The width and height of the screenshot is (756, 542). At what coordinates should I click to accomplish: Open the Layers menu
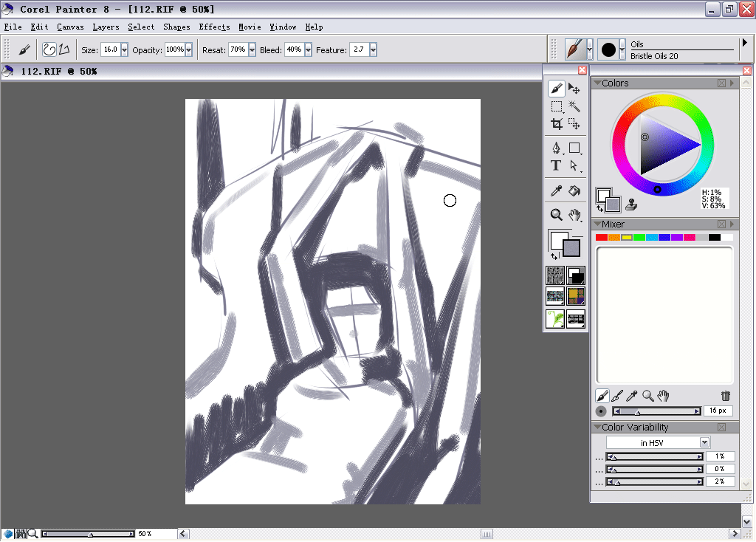coord(106,27)
